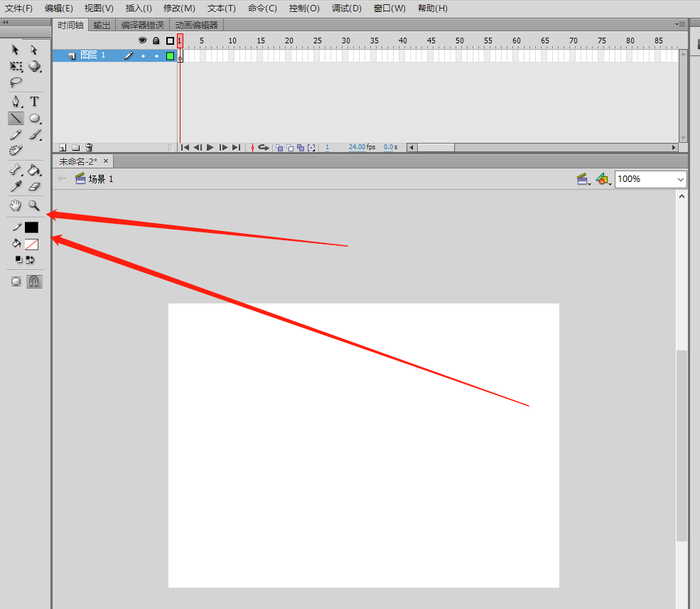Switch to the 输出 tab
The height and width of the screenshot is (609, 700).
click(x=102, y=26)
